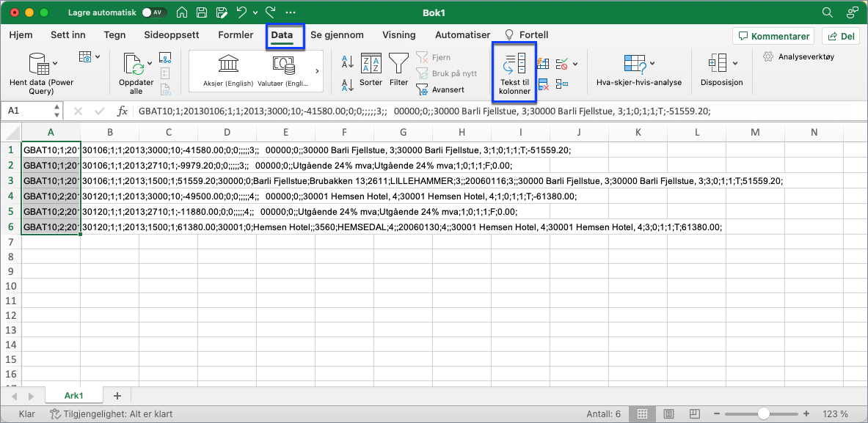Open the Sideoppsett tab

click(x=171, y=35)
